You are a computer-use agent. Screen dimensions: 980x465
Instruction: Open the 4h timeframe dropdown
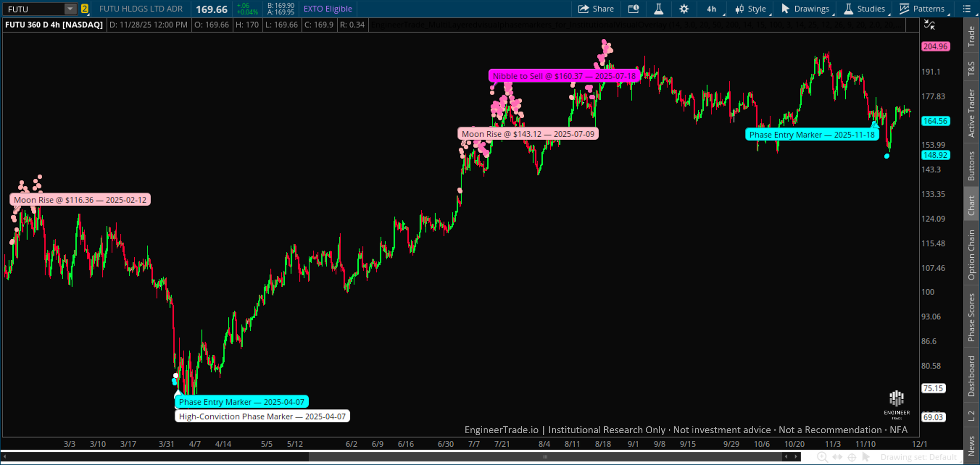tap(712, 9)
